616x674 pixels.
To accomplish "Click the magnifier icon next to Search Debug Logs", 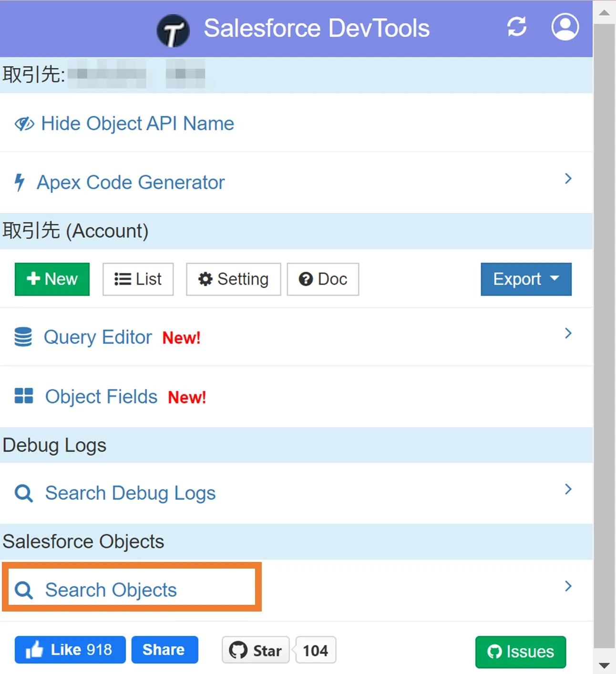I will 23,493.
